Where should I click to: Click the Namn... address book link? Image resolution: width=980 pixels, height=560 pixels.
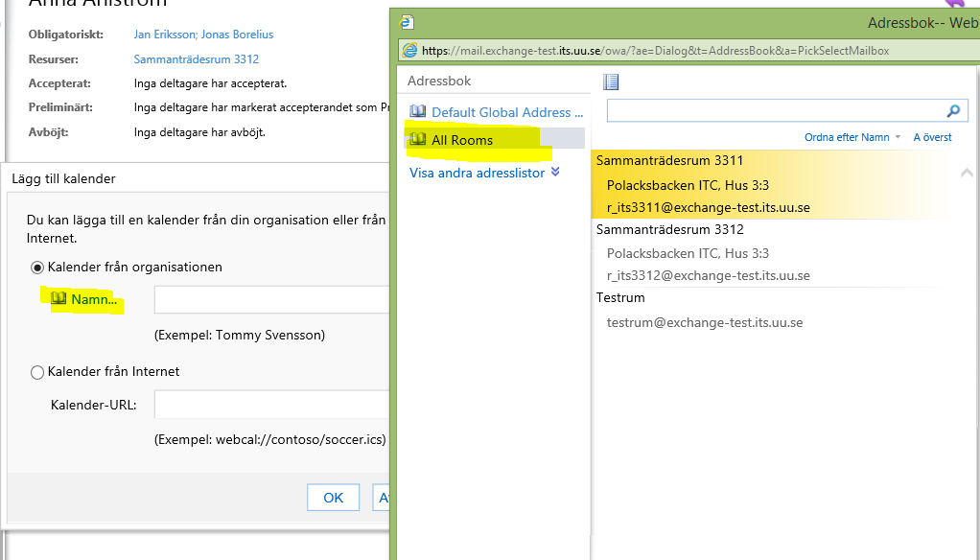coord(94,299)
